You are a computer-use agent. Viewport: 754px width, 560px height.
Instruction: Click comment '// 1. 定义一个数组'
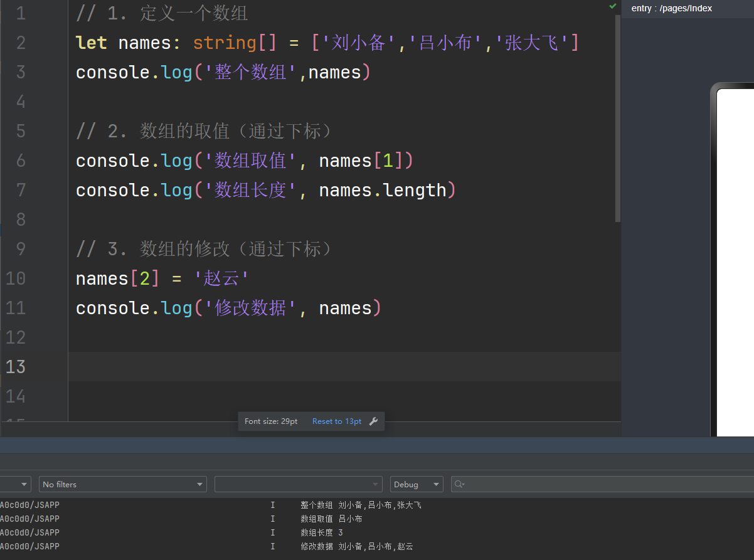[x=162, y=13]
